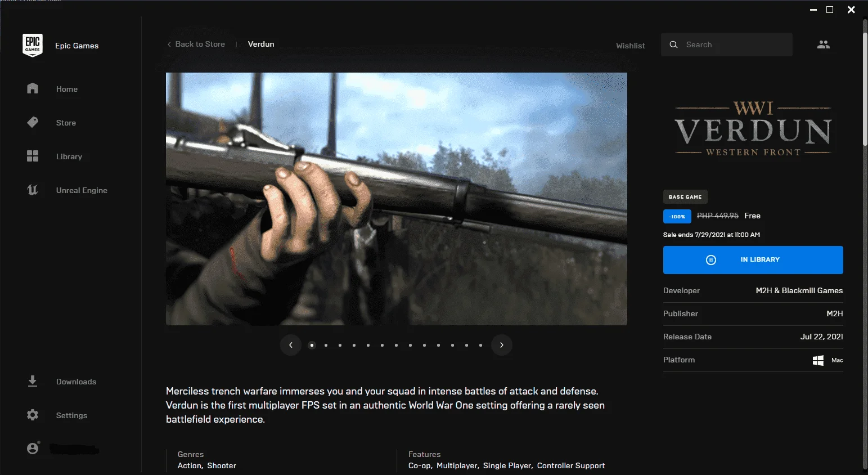
Task: Select the sixth carousel dot
Action: 382,345
